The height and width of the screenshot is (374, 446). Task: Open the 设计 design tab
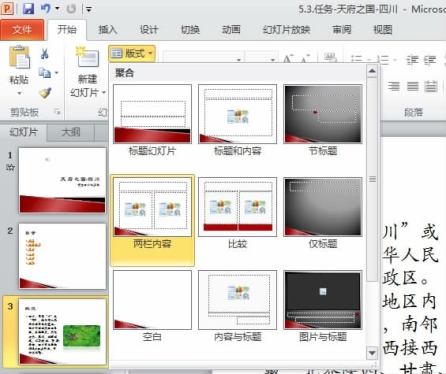tap(148, 30)
